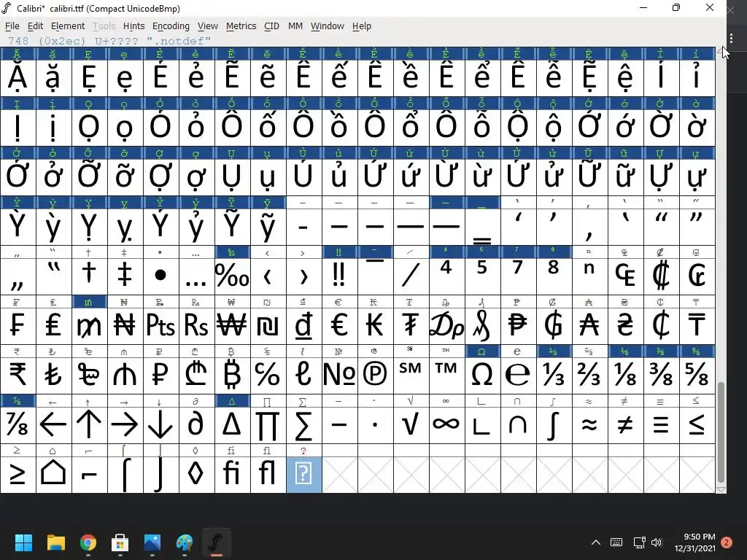The image size is (747, 560).
Task: Select the up arrow glyph cell
Action: pyautogui.click(x=89, y=425)
